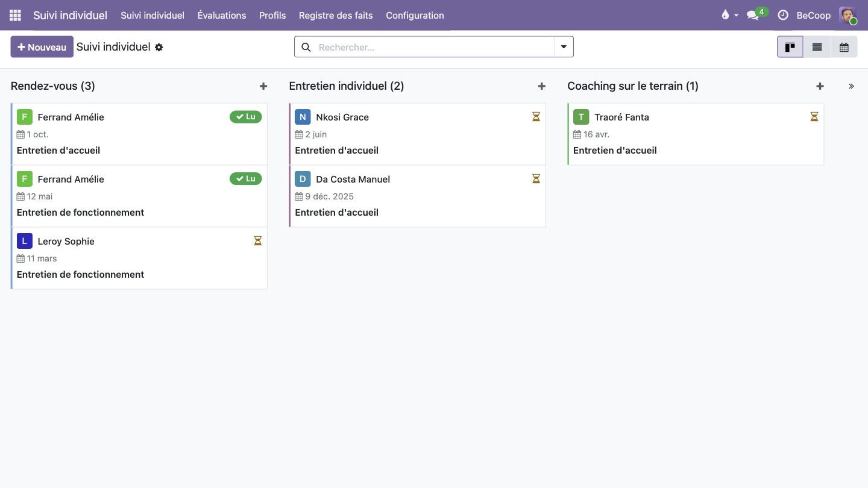Click the "Entretien individuel (2)" column title
The height and width of the screenshot is (488, 868).
click(347, 86)
